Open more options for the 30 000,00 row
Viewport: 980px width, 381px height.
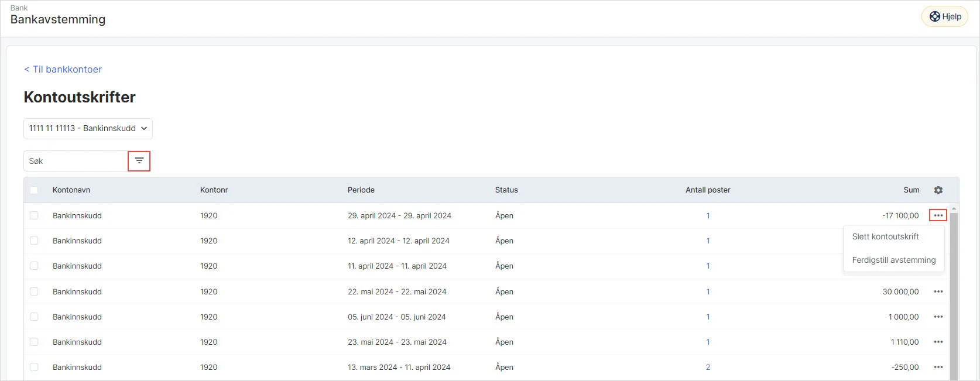pos(938,291)
